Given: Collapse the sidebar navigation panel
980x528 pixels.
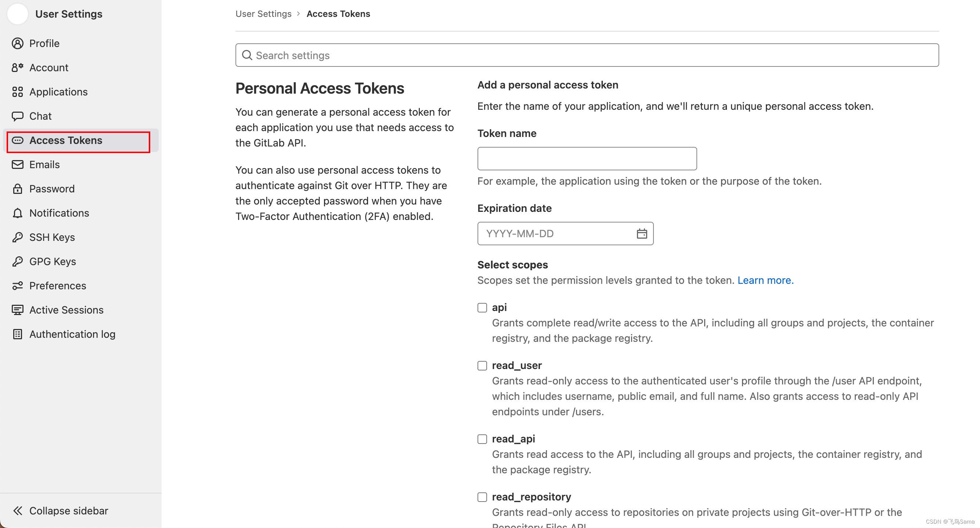Looking at the screenshot, I should pos(61,510).
